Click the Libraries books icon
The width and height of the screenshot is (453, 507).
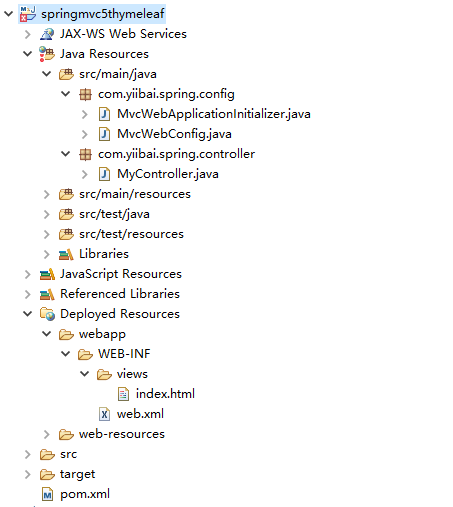point(66,254)
